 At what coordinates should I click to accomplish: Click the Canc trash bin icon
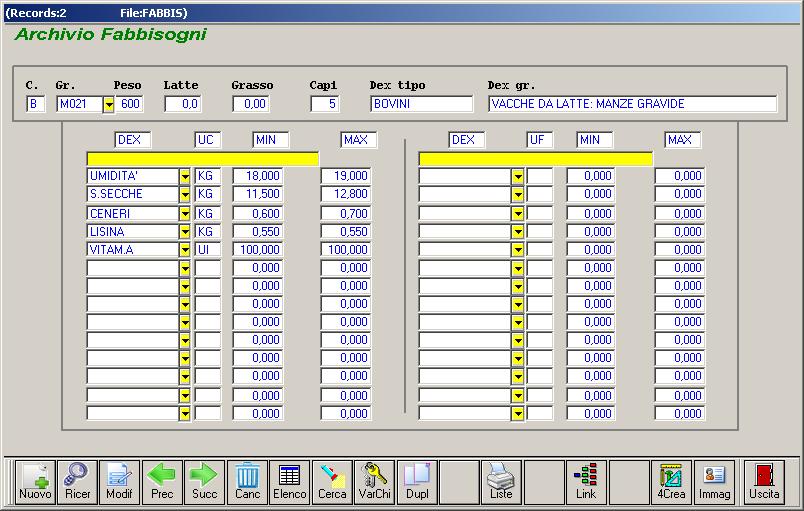(x=247, y=482)
